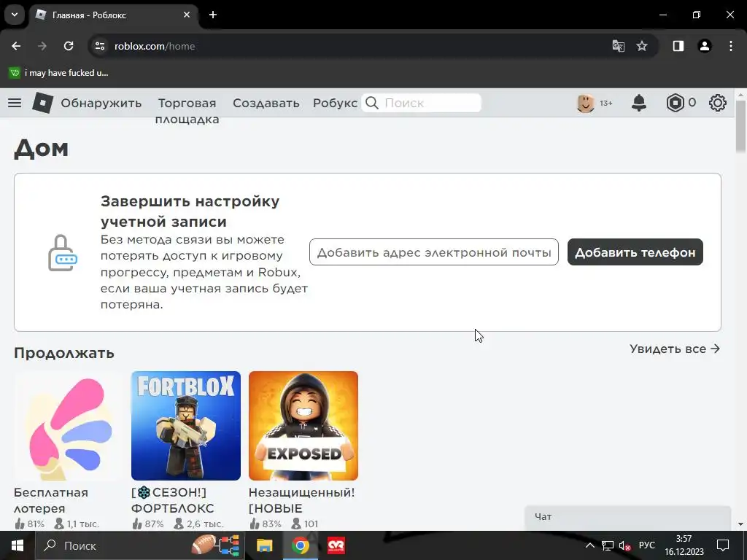Screen dimensions: 747x560
Task: Bookmark this page with the star
Action: click(x=642, y=46)
